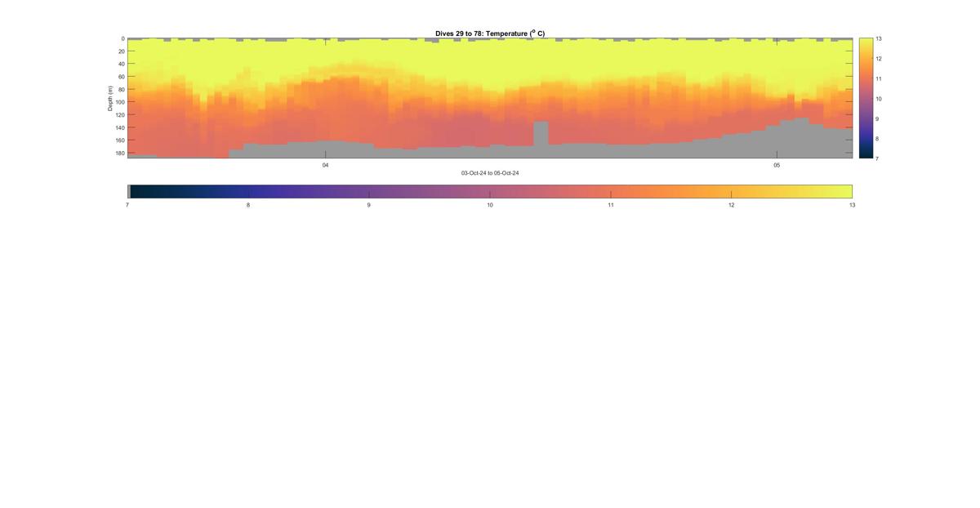
Task: Click depth tick label '40'
Action: coord(121,64)
